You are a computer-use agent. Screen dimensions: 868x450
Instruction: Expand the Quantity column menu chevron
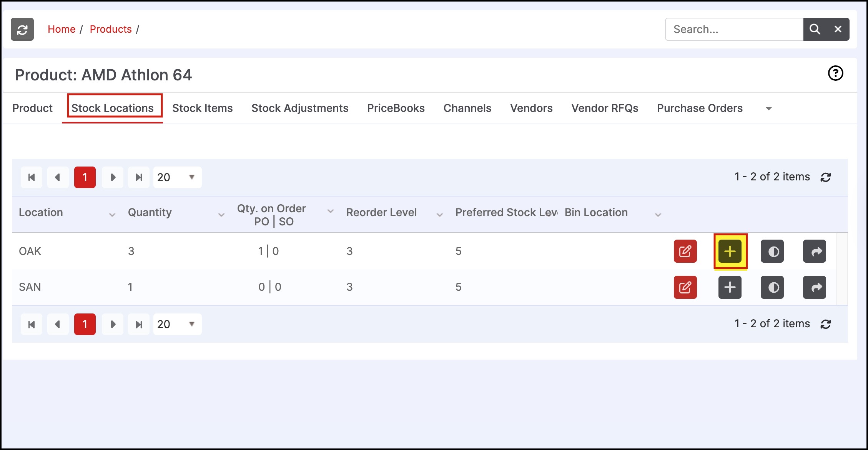point(221,215)
